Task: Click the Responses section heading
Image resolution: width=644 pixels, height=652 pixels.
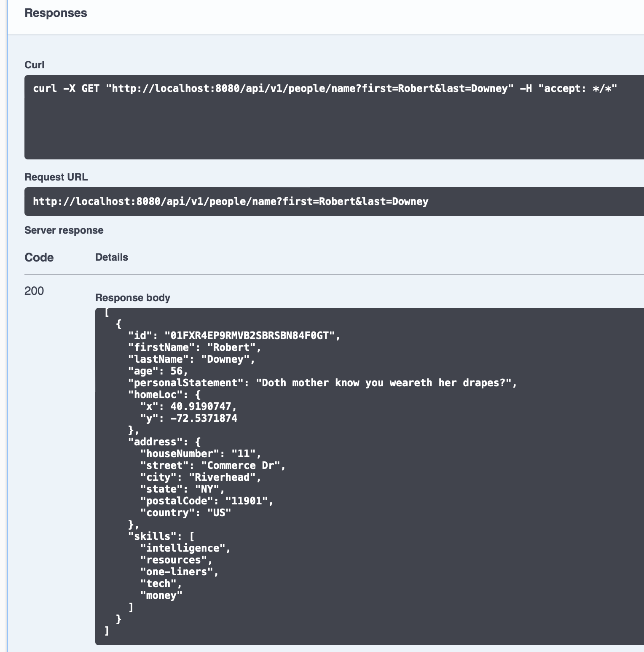Action: [x=56, y=13]
